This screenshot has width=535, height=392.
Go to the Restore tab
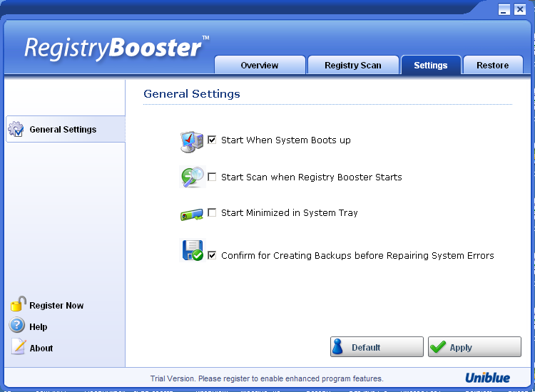(x=493, y=65)
